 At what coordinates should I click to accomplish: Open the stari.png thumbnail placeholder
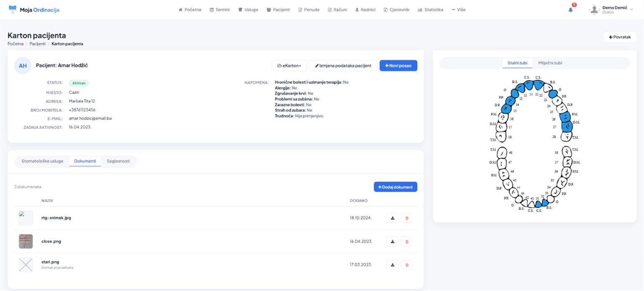tap(26, 265)
